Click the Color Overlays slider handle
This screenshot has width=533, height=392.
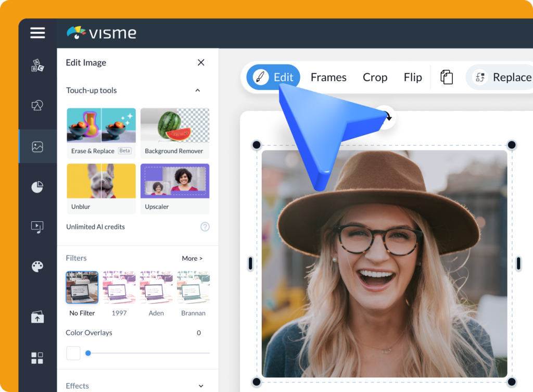click(88, 353)
